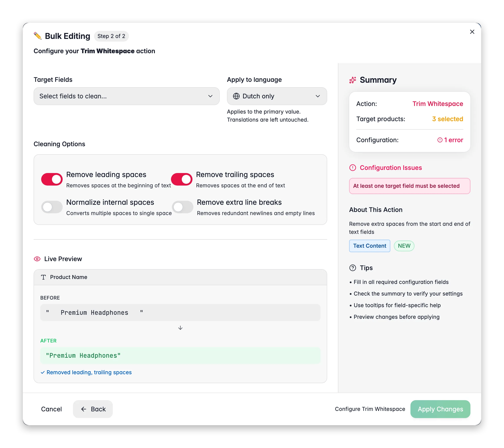
Task: Click the Cancel button
Action: pos(51,409)
